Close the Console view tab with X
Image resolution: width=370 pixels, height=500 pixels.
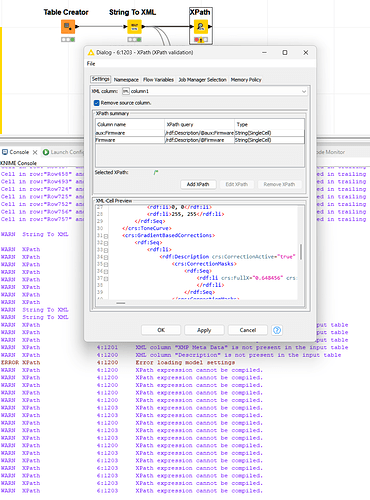(x=35, y=152)
